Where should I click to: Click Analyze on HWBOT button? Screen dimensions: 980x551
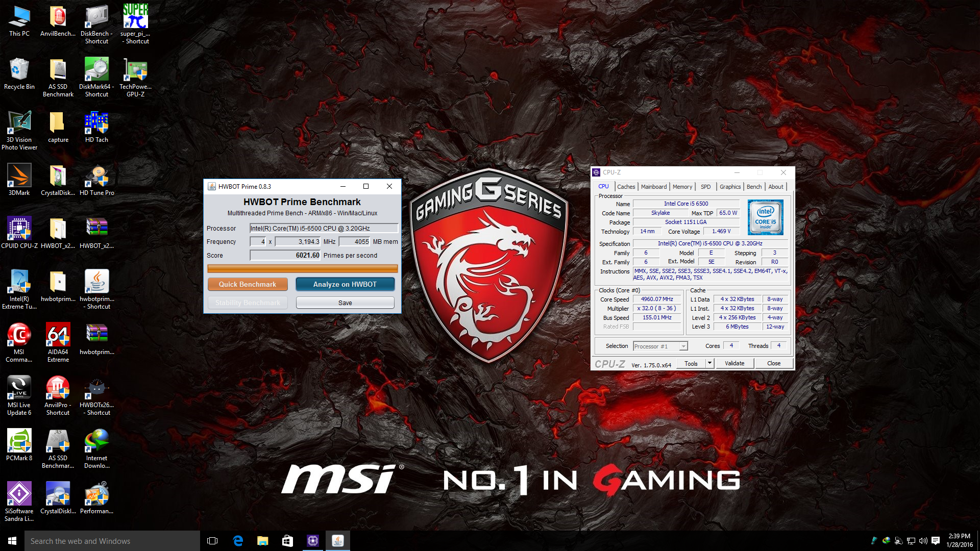tap(345, 284)
